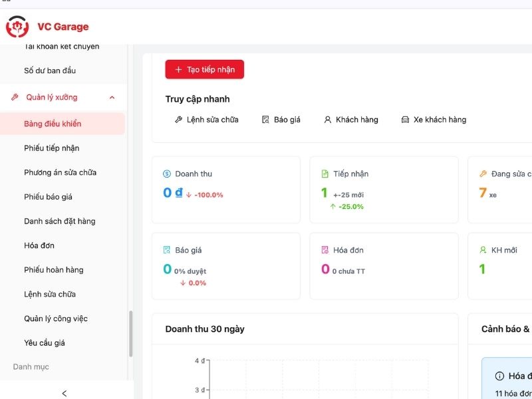Click the info icon in the alerts panel
Screen dimensions: 532x399
499,376
